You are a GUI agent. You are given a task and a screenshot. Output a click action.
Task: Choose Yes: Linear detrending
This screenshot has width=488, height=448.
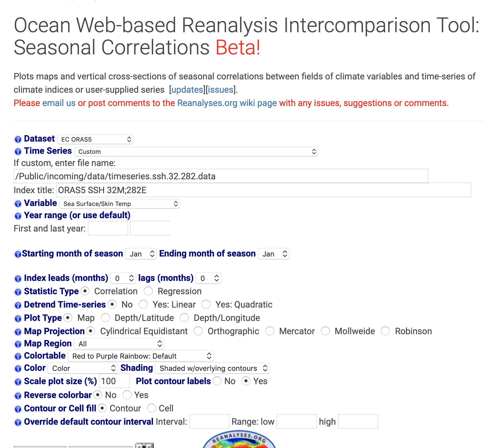[x=143, y=304]
